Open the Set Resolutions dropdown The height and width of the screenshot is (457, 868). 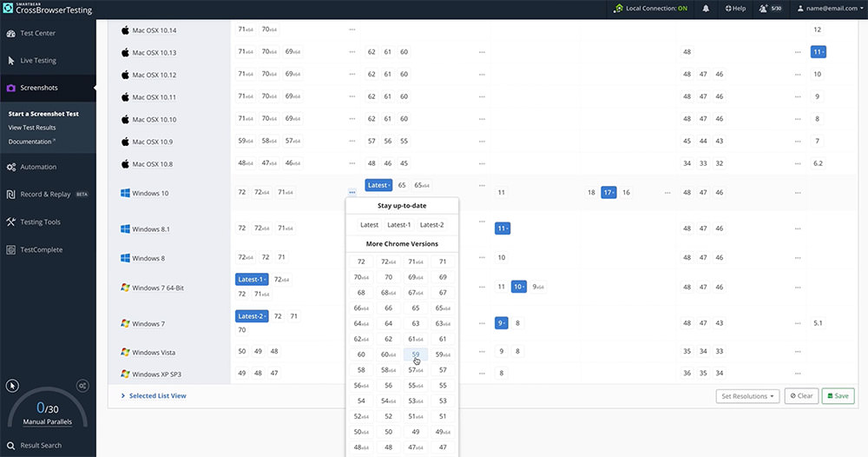(747, 396)
